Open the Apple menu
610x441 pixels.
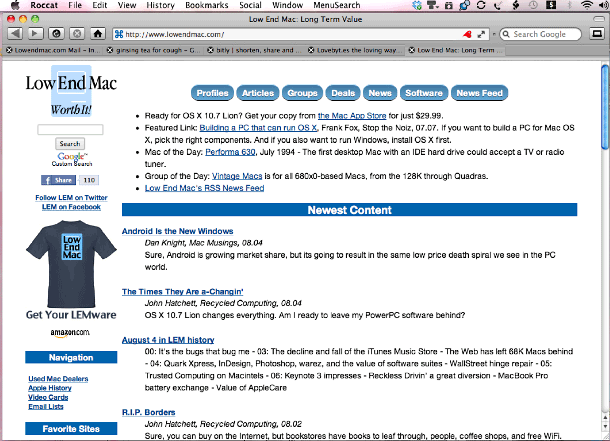tap(15, 5)
